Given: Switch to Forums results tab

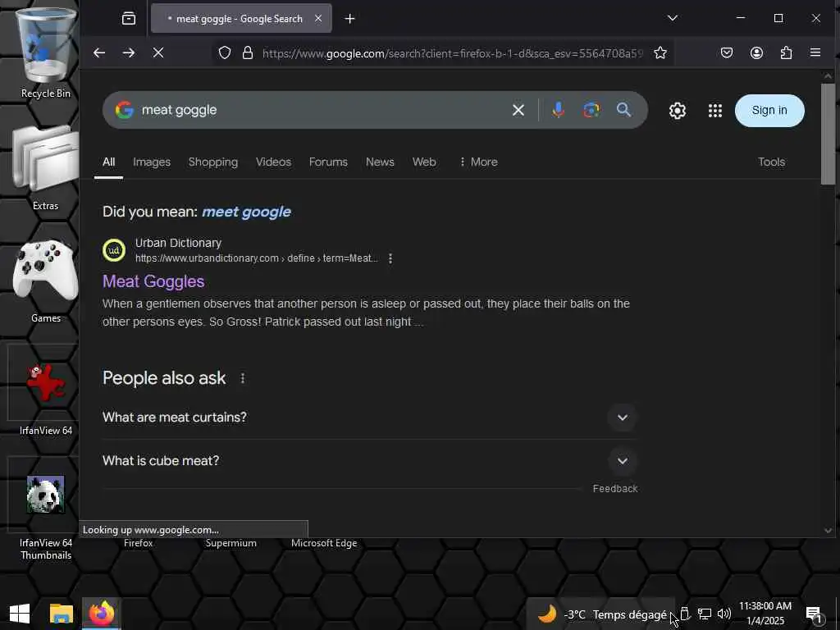Looking at the screenshot, I should click(328, 162).
